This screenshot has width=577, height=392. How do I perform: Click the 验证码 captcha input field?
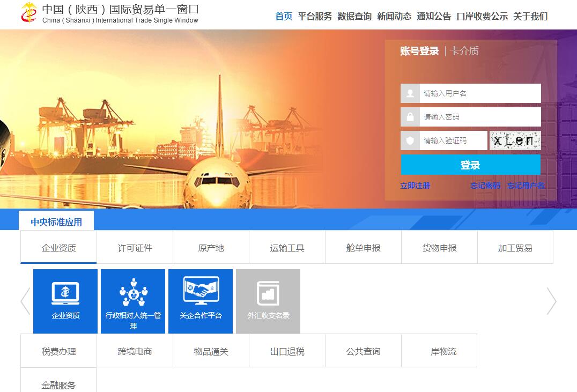(x=453, y=140)
